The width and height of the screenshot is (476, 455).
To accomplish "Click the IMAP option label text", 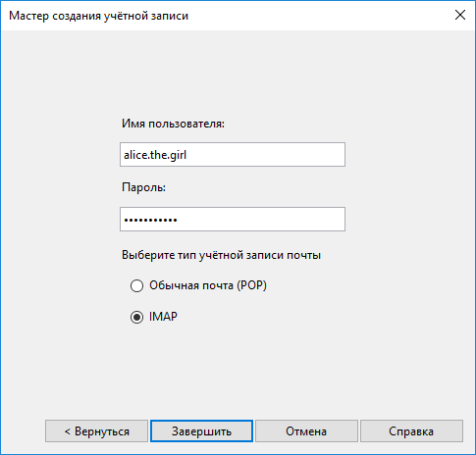I will click(163, 317).
